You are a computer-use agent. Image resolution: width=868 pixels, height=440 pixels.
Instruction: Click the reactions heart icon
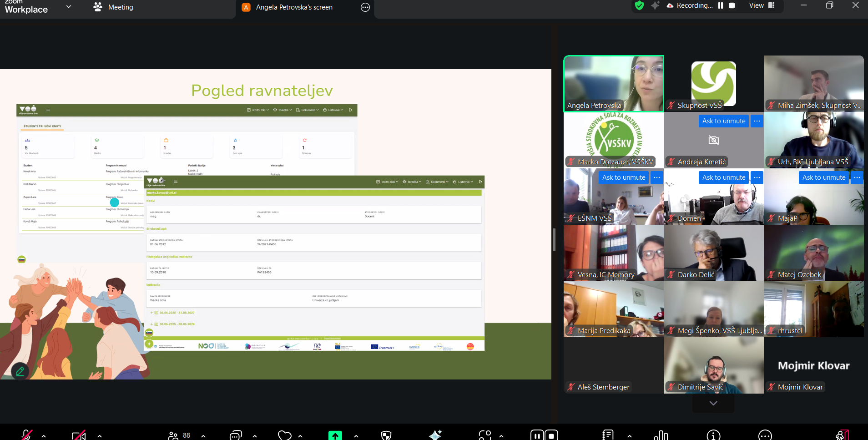tap(285, 435)
